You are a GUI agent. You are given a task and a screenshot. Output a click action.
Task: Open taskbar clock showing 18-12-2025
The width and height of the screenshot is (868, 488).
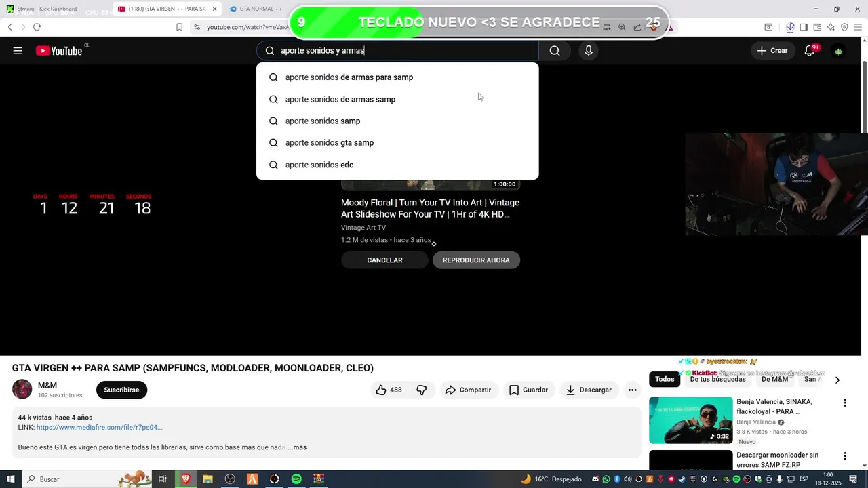tap(828, 479)
